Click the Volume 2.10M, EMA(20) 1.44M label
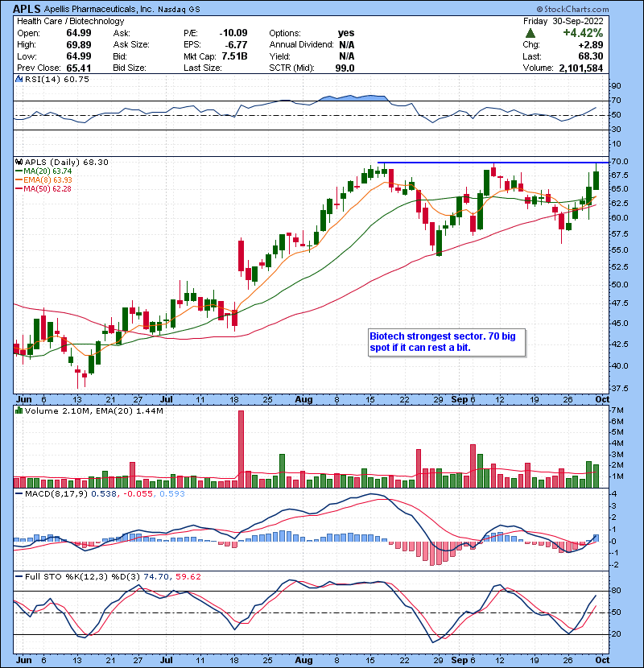The height and width of the screenshot is (668, 644). 93,410
